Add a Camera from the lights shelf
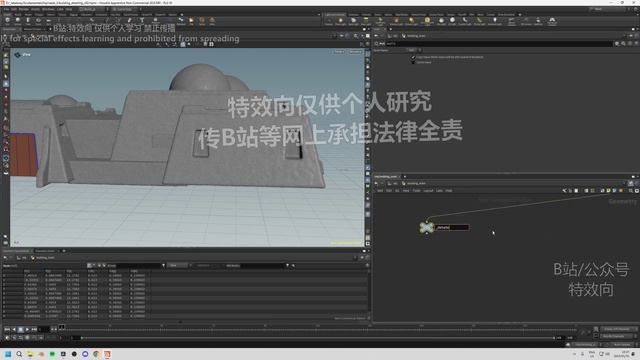This screenshot has width=640, height=360. tap(329, 21)
